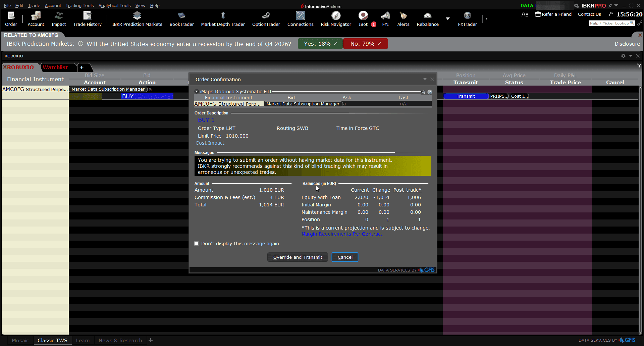The image size is (644, 346).
Task: Select the Yes: 18% prediction button
Action: [320, 44]
